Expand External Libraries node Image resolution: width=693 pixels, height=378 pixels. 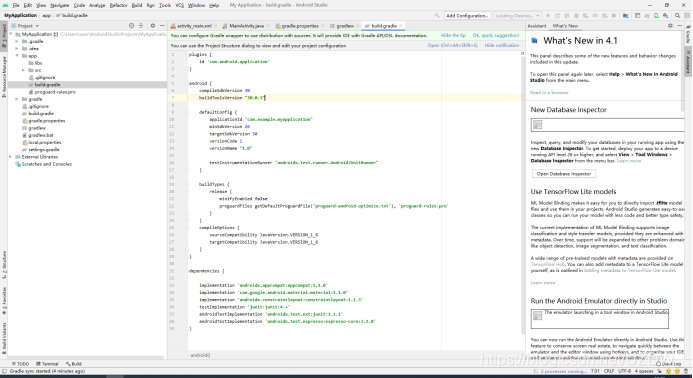[11, 157]
